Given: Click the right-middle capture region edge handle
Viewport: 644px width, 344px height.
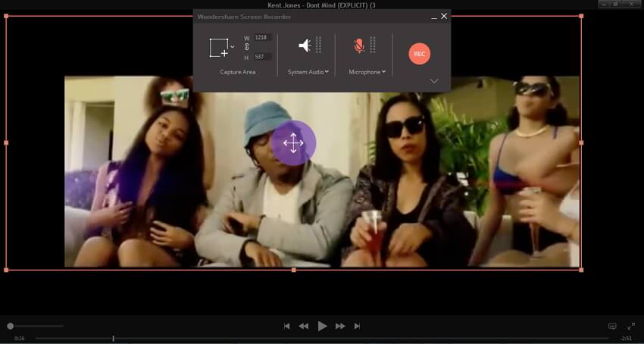Looking at the screenshot, I should pos(581,143).
